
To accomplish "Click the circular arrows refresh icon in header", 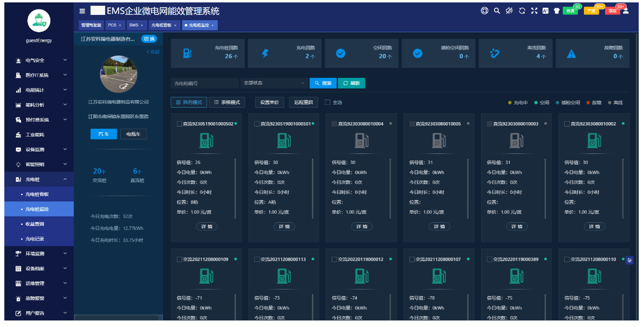I will [x=522, y=11].
